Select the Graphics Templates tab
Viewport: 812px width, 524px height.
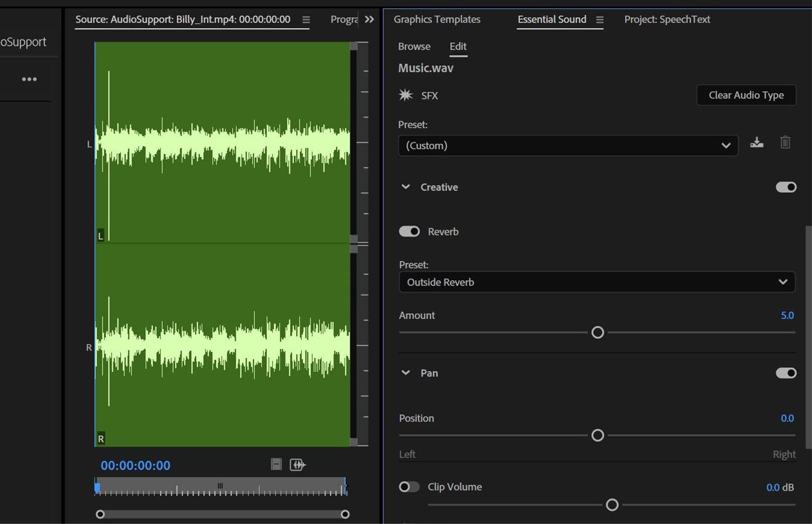pyautogui.click(x=436, y=19)
